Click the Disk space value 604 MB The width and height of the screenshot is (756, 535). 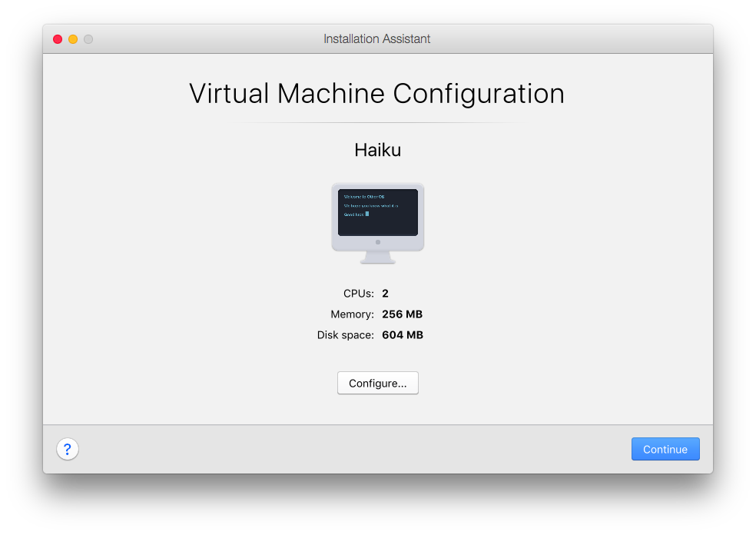[403, 335]
